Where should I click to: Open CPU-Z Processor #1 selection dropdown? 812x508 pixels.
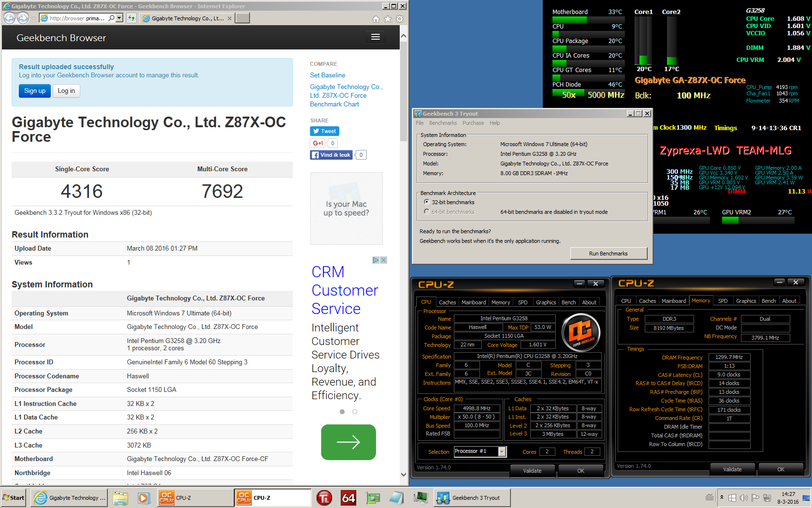[x=502, y=451]
